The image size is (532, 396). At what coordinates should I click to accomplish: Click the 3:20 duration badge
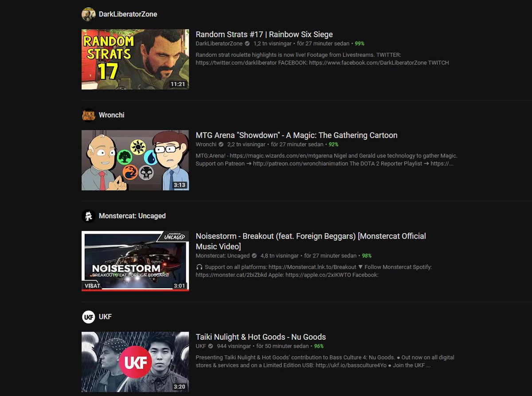[180, 386]
